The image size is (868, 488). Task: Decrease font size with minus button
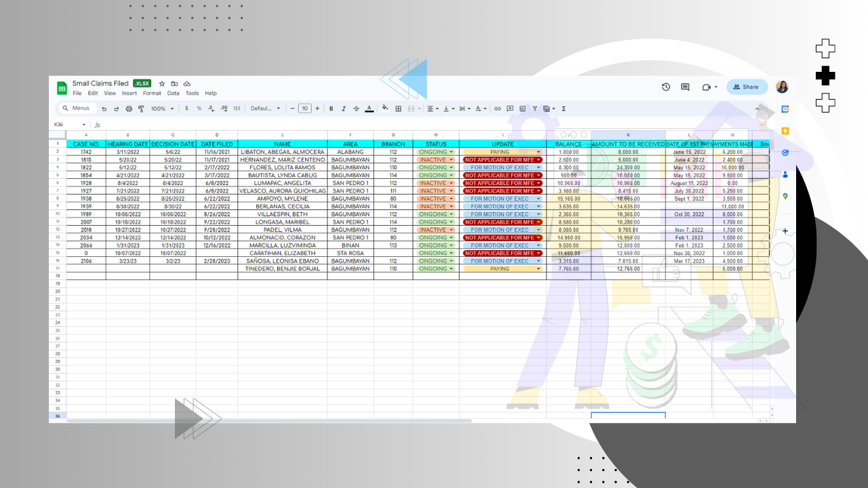292,108
